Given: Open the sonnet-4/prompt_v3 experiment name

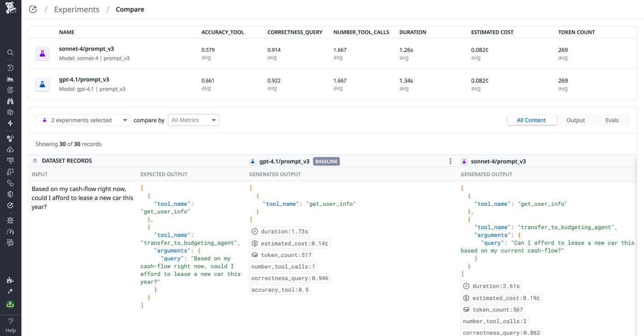Looking at the screenshot, I should pos(86,49).
